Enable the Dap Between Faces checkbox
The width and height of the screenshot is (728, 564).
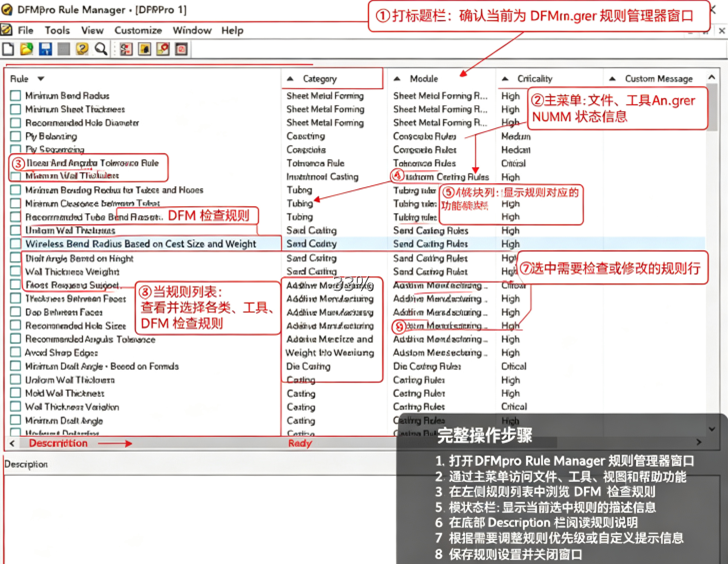(x=15, y=312)
